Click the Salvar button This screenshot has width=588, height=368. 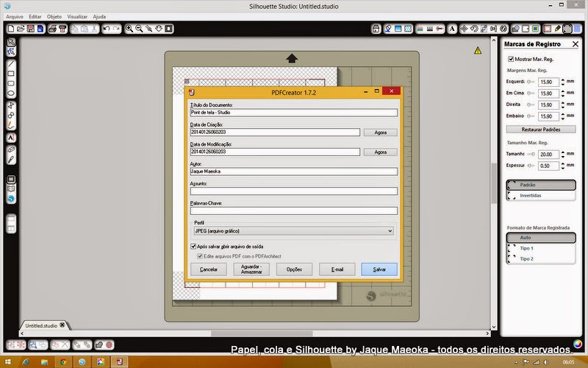[x=379, y=269]
